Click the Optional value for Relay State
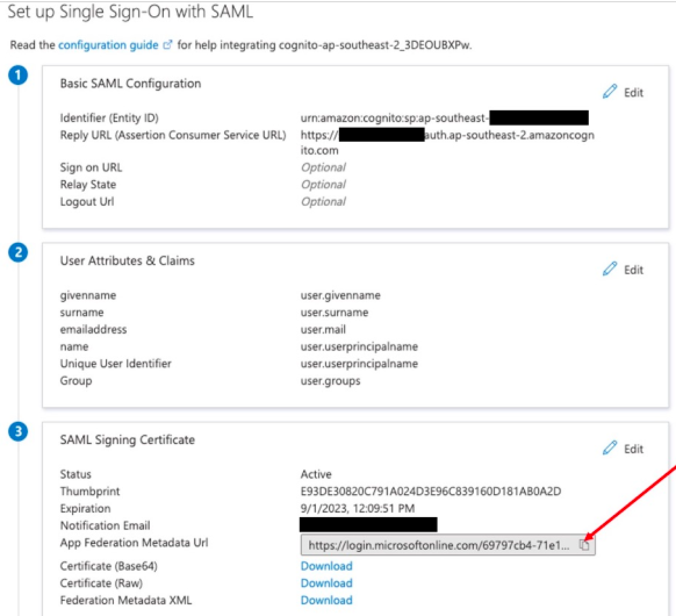 [x=323, y=184]
